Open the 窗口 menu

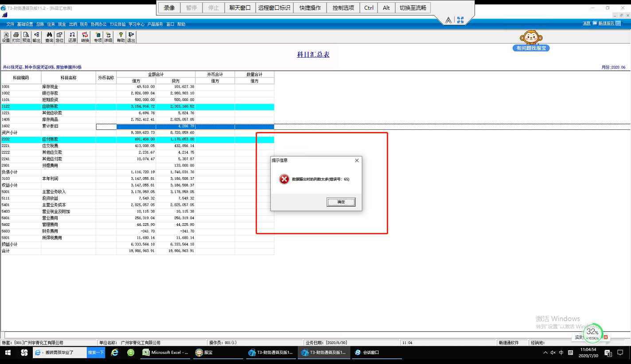[x=171, y=24]
